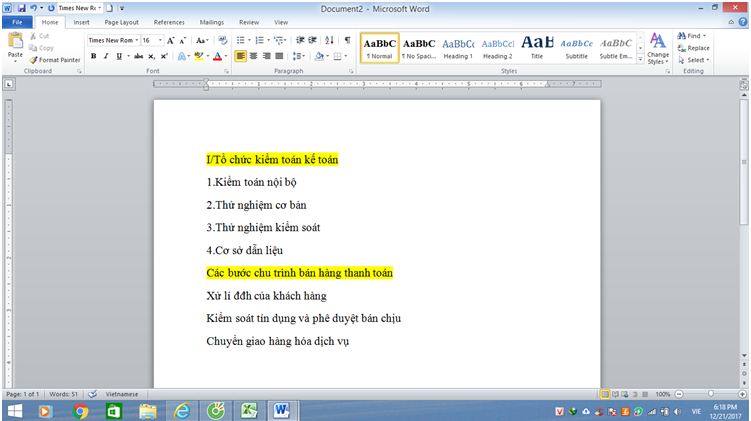
Task: Click the Sort paragraph icon
Action: (x=331, y=40)
